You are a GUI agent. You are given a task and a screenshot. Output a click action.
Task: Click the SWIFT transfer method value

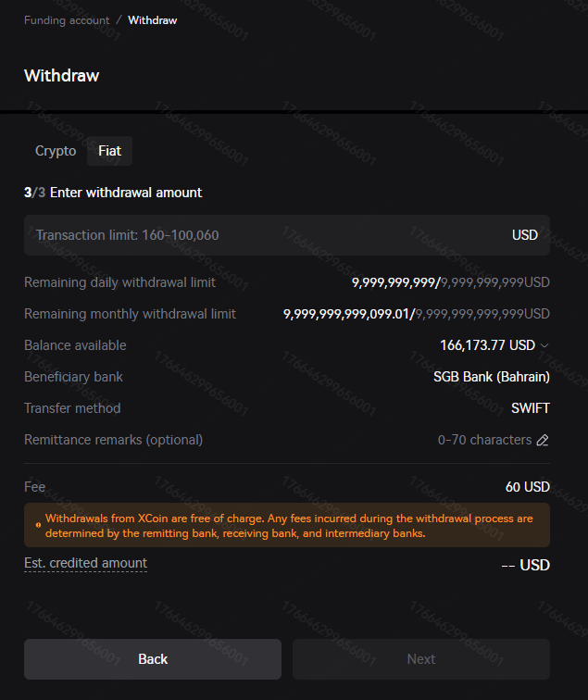[x=530, y=408]
